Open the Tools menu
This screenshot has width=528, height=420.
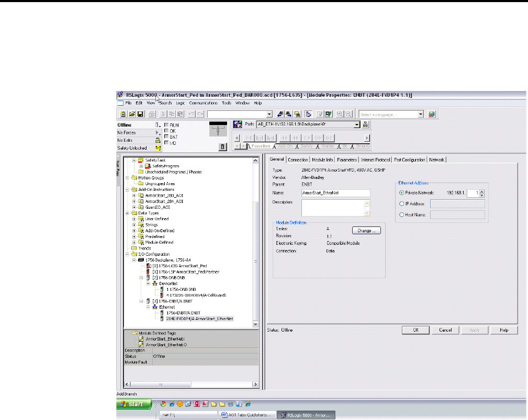(227, 103)
